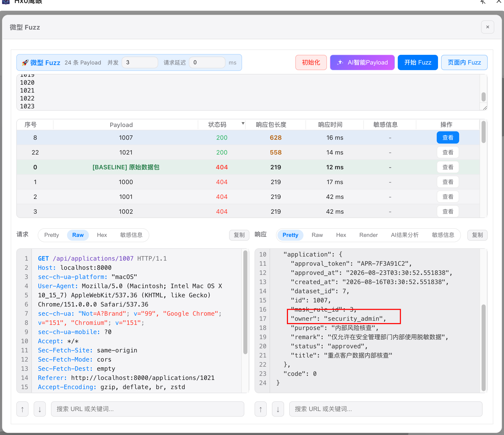Click the request search down arrow
This screenshot has height=435, width=504.
40,409
